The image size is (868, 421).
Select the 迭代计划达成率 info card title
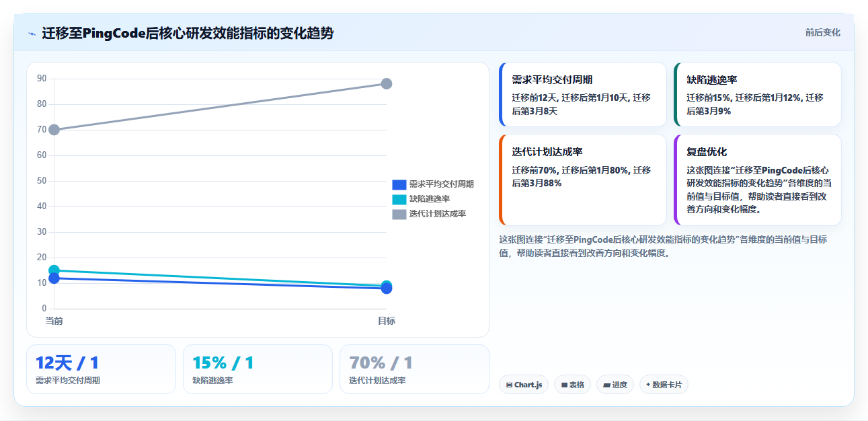pos(547,152)
